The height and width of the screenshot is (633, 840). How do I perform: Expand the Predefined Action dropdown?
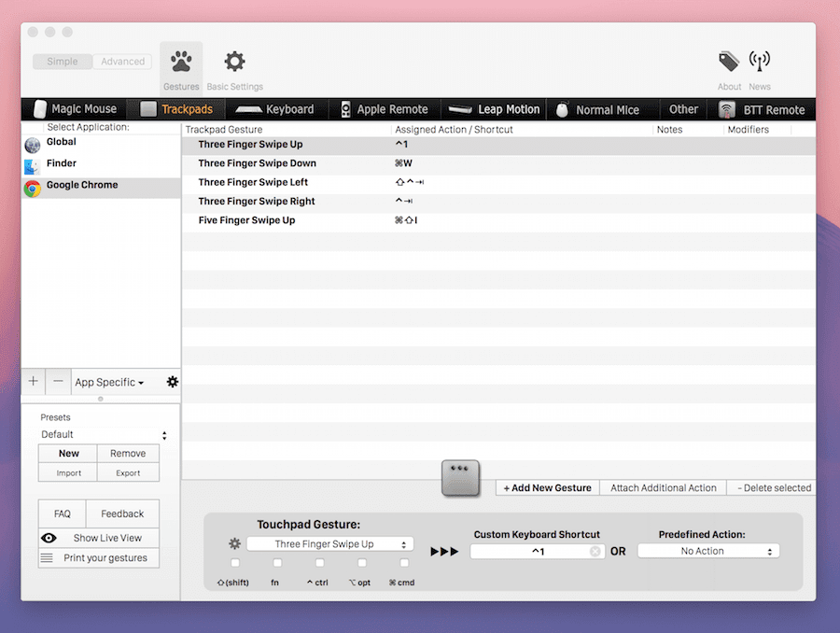(x=707, y=551)
